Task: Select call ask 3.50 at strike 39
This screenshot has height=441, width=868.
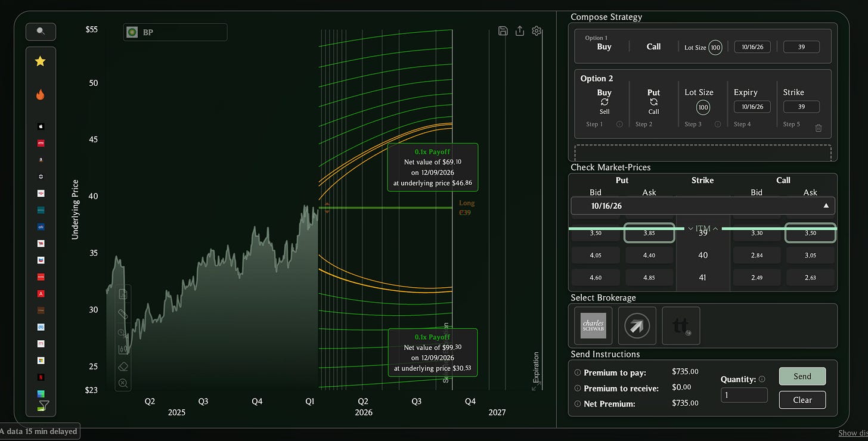Action: pos(810,233)
